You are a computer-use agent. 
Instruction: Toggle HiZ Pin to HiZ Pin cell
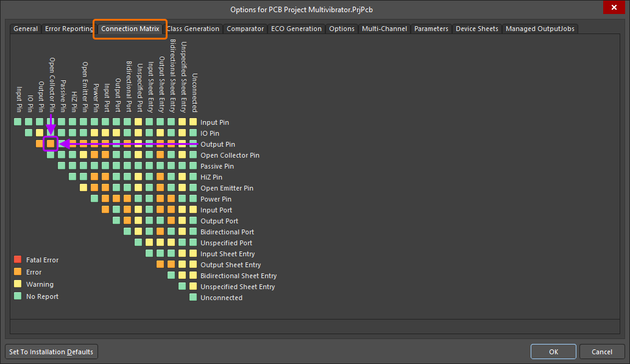(x=73, y=176)
